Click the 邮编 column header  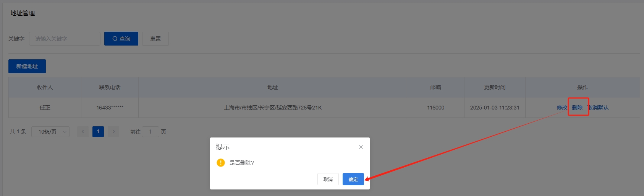point(436,87)
